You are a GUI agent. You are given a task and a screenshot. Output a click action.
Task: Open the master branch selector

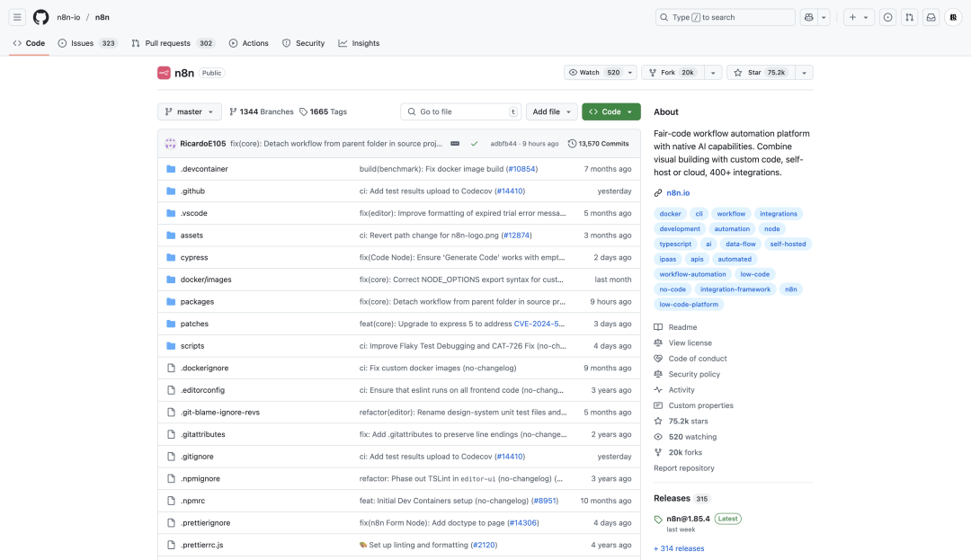190,112
